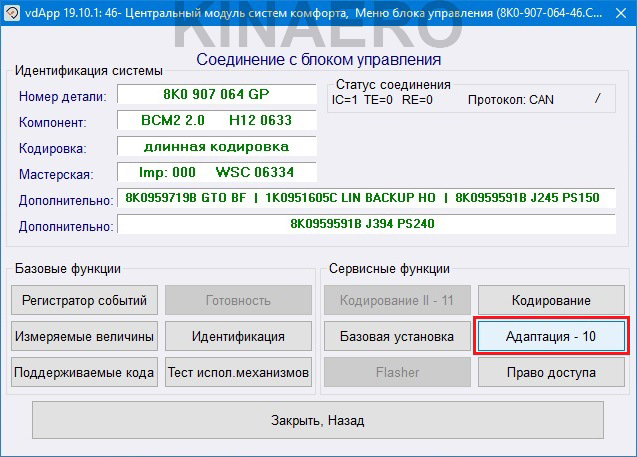Click the Протокол: CAN text
The height and width of the screenshot is (457, 637).
coord(511,100)
